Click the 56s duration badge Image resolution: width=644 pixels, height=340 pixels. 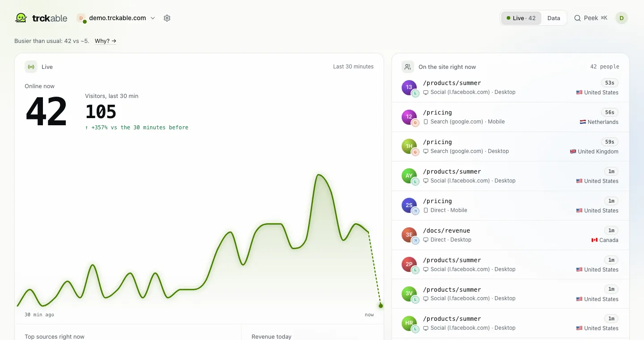(610, 112)
